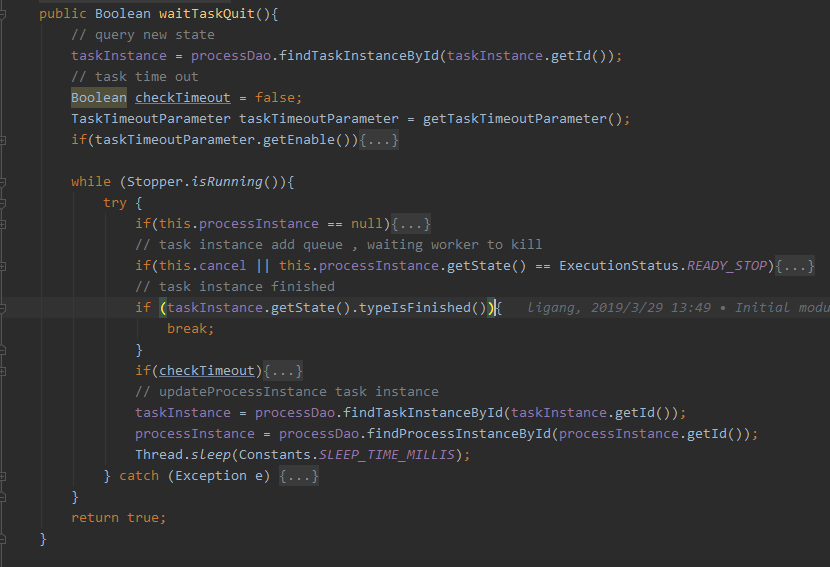This screenshot has height=567, width=830.
Task: Click Thread in the sleep line
Action: click(x=159, y=455)
